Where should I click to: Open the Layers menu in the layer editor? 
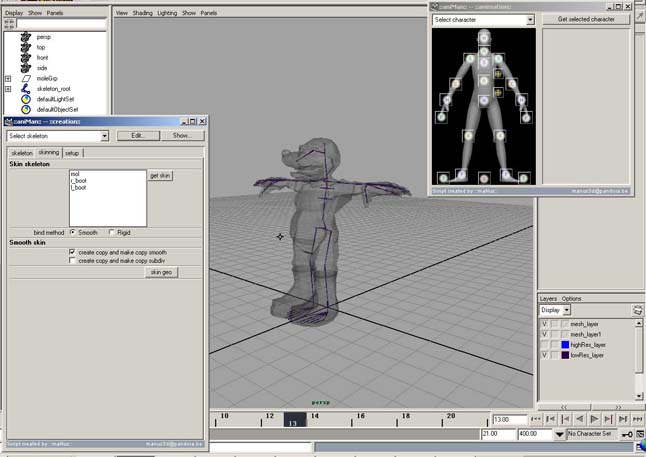pyautogui.click(x=548, y=298)
